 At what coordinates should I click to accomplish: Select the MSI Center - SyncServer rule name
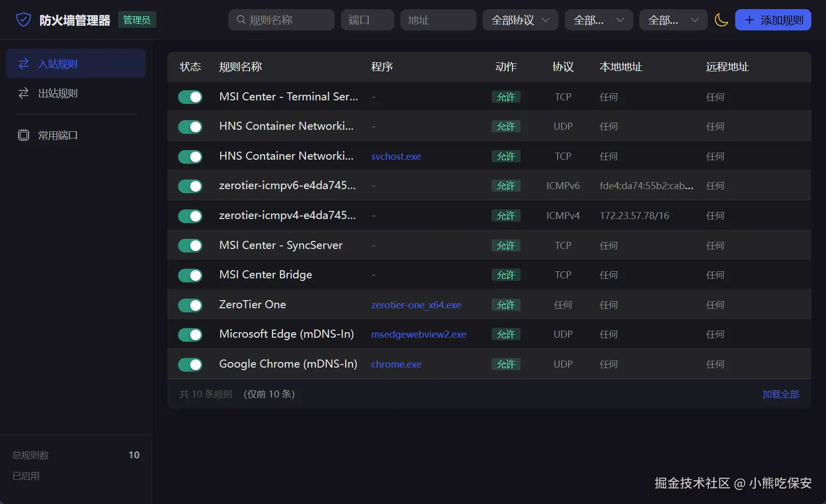pyautogui.click(x=281, y=245)
